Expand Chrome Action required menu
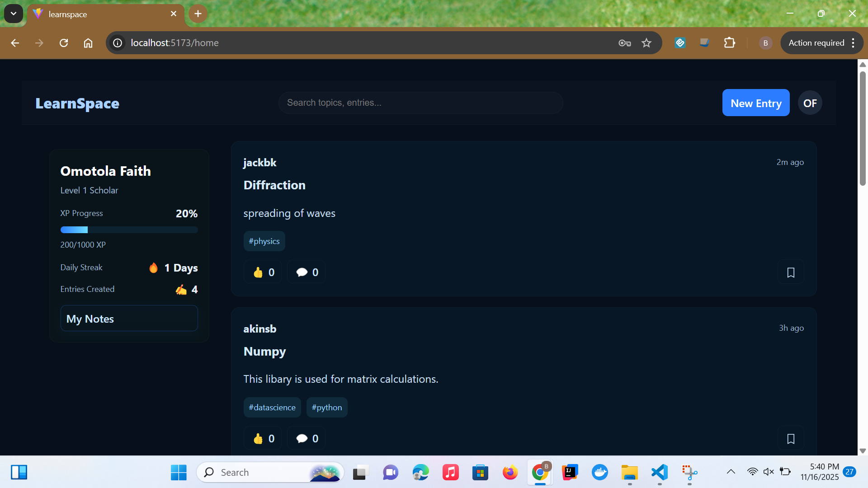868x488 pixels. (822, 43)
